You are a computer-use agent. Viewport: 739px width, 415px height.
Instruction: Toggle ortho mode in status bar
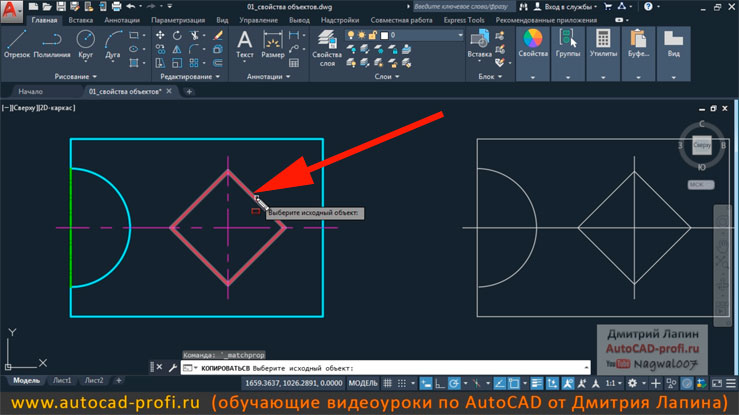[x=440, y=383]
